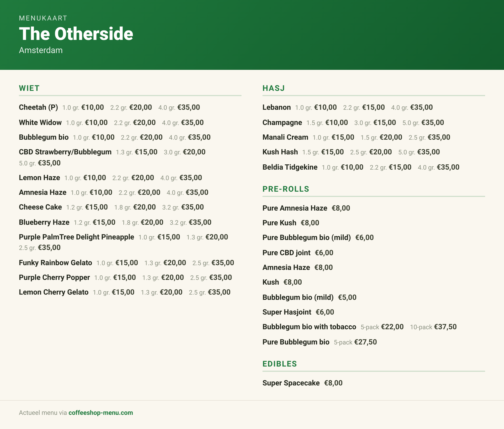Select the Pure Bubblegum bio 5-pack item

(296, 342)
